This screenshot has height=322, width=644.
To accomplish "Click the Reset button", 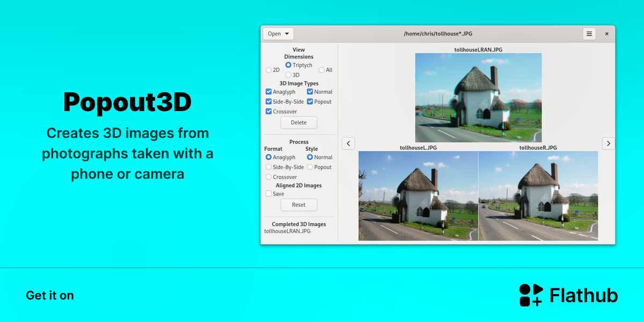I will (x=299, y=205).
